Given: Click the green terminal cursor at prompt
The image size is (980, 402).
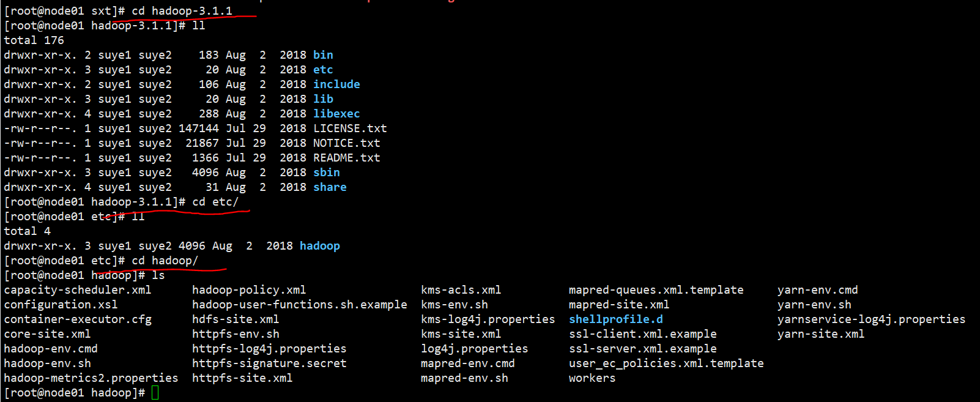Looking at the screenshot, I should pos(155,393).
